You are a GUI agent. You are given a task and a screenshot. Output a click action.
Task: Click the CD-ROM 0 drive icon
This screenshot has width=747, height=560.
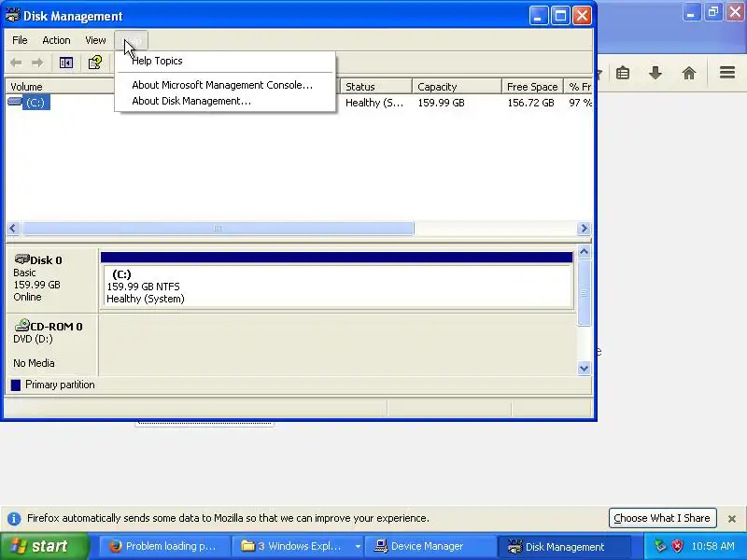pos(21,325)
